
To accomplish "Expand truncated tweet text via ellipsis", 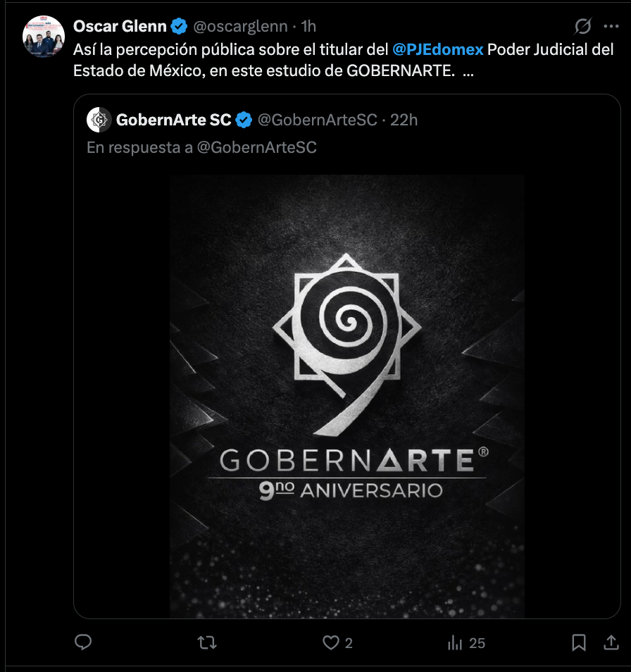I will click(468, 73).
